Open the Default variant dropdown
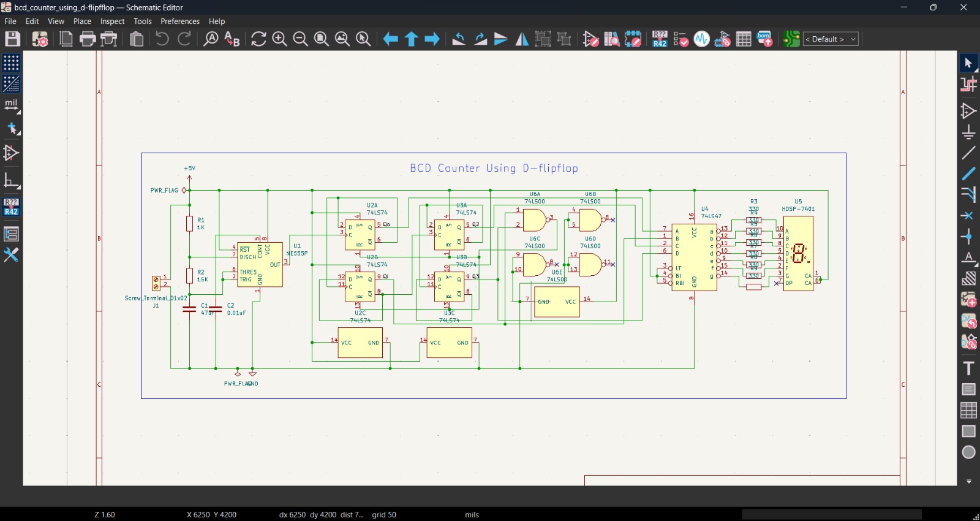The image size is (980, 521). click(831, 39)
